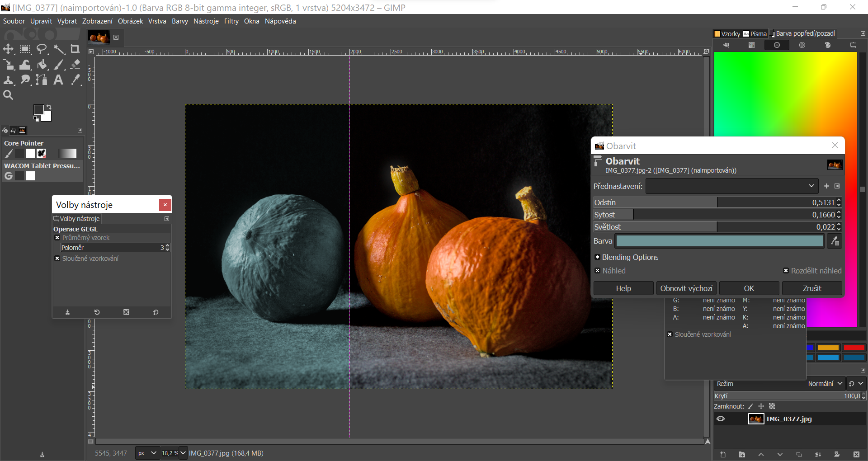Select the Free Select lasso tool
The image size is (868, 461).
click(x=42, y=49)
